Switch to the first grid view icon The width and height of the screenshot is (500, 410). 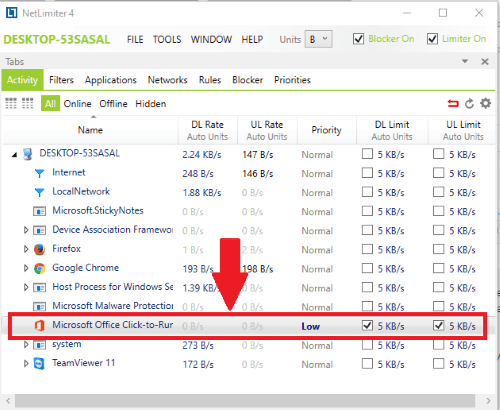click(x=11, y=103)
